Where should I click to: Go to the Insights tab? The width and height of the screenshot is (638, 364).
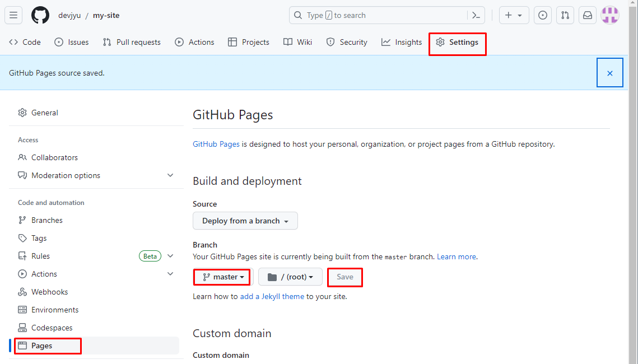(x=402, y=42)
